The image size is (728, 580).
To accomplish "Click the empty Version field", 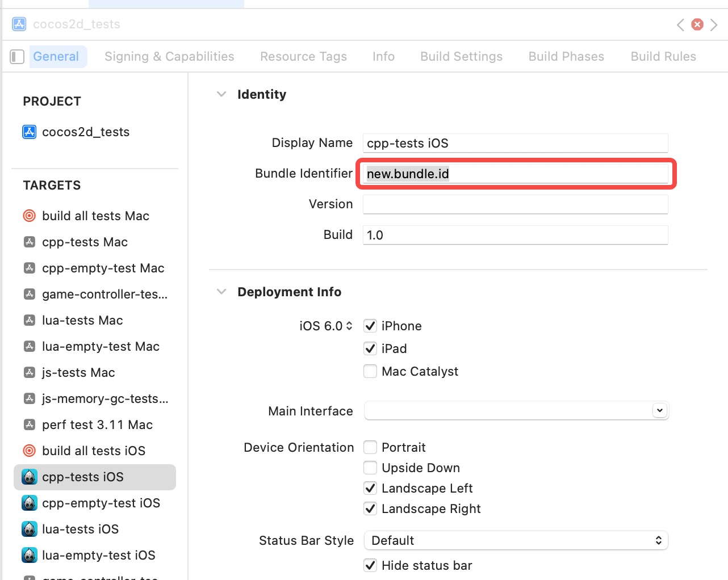I will pyautogui.click(x=516, y=204).
